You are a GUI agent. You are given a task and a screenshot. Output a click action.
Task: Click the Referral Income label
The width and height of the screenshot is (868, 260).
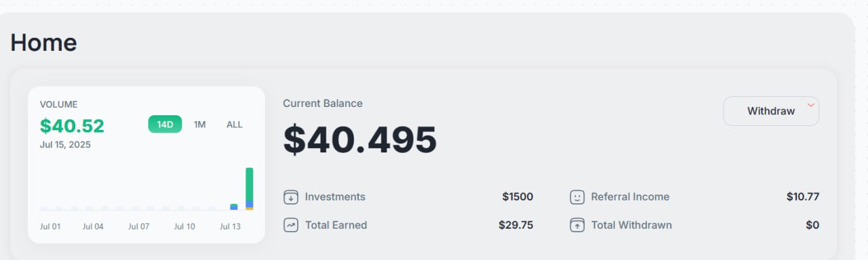[630, 197]
